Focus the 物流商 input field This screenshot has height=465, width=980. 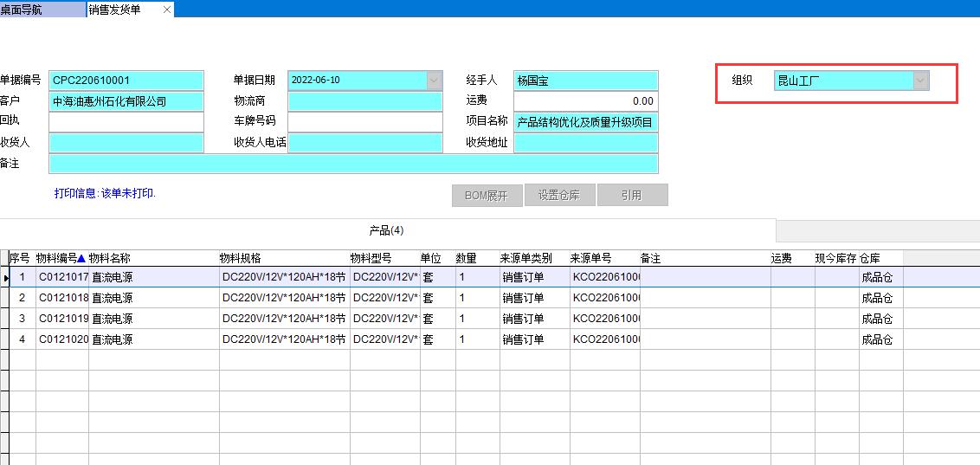(364, 101)
